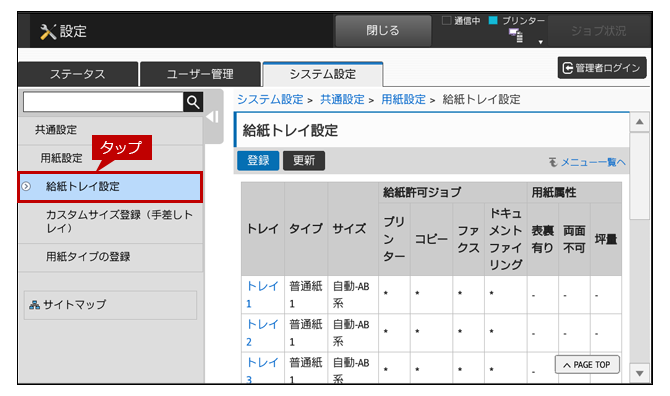Click the サイズ column header
This screenshot has height=396, width=670.
(353, 229)
